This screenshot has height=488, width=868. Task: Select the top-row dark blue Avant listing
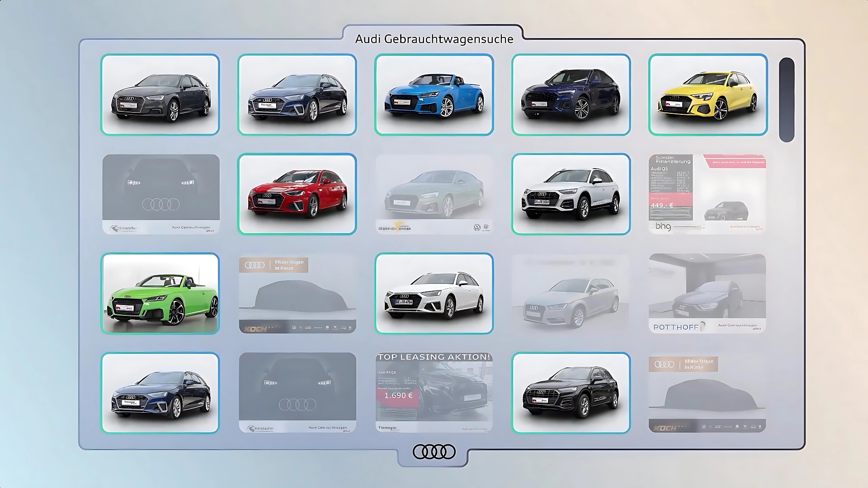297,94
